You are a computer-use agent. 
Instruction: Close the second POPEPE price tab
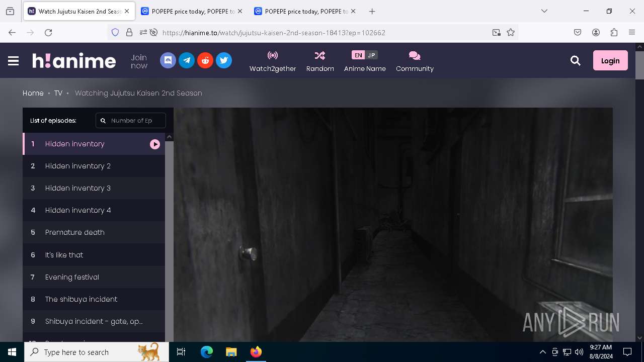tap(353, 11)
